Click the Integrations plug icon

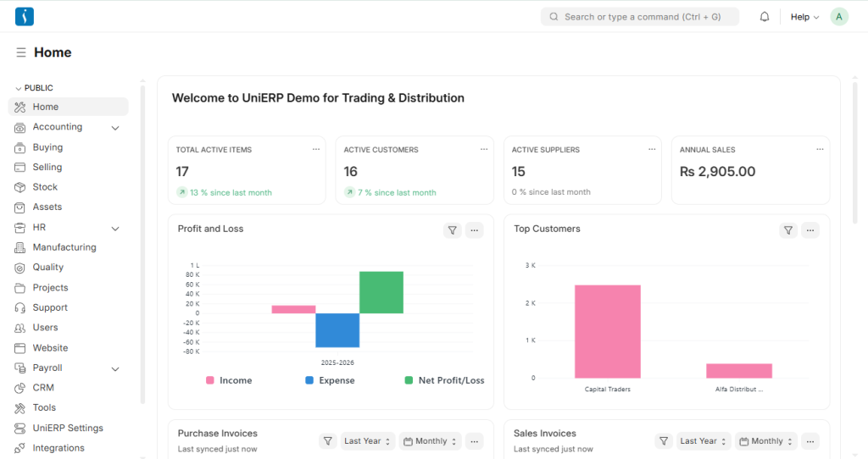[20, 449]
